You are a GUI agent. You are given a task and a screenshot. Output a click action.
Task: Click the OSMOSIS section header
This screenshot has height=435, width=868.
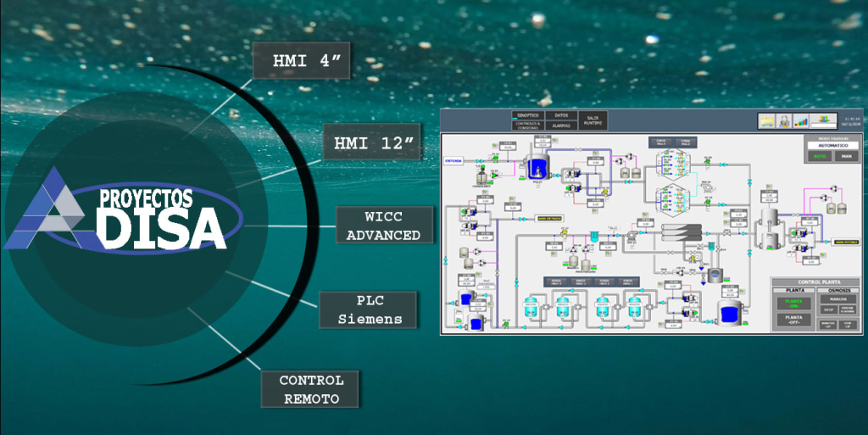pyautogui.click(x=838, y=289)
